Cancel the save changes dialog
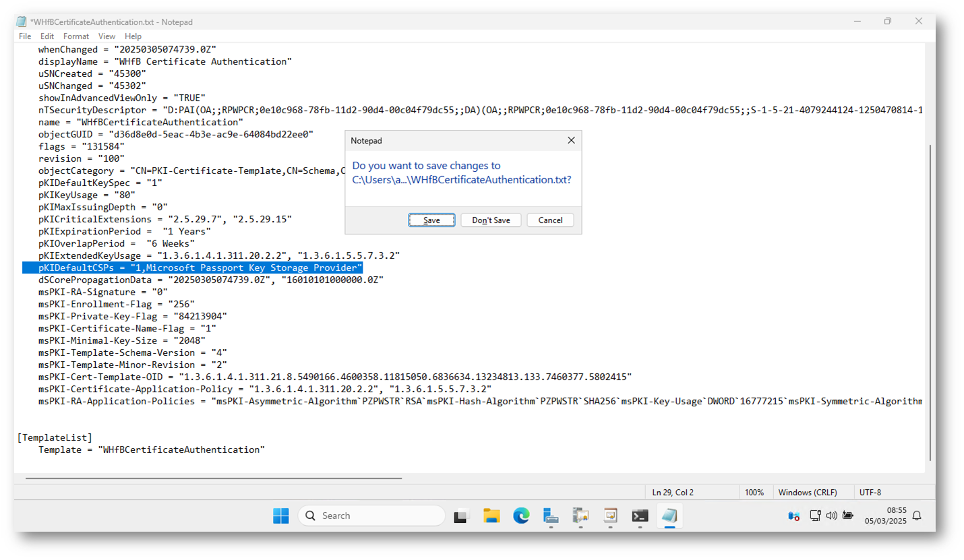 [550, 220]
